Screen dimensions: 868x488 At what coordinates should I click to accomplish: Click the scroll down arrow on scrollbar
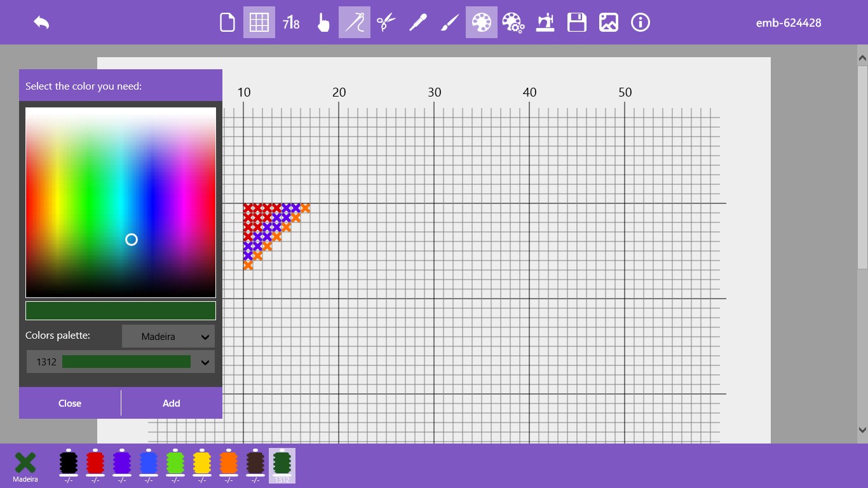(x=862, y=430)
